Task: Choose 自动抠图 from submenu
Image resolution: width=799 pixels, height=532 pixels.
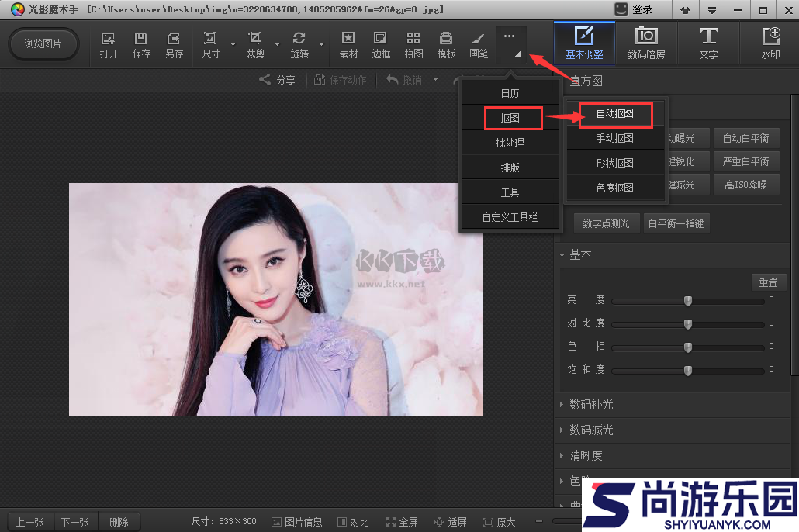Action: (615, 114)
